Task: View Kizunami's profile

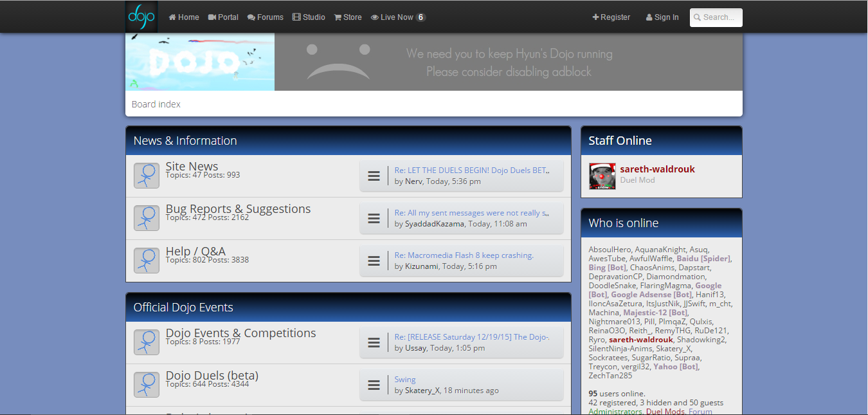Action: tap(422, 266)
